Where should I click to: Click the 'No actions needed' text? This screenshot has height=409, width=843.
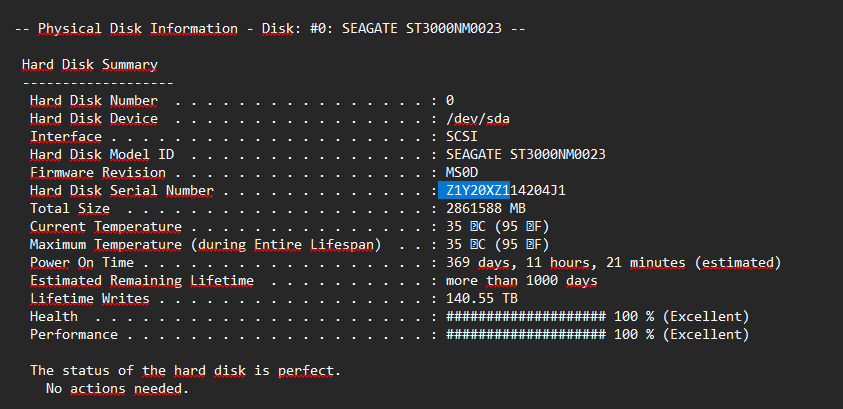click(x=117, y=388)
